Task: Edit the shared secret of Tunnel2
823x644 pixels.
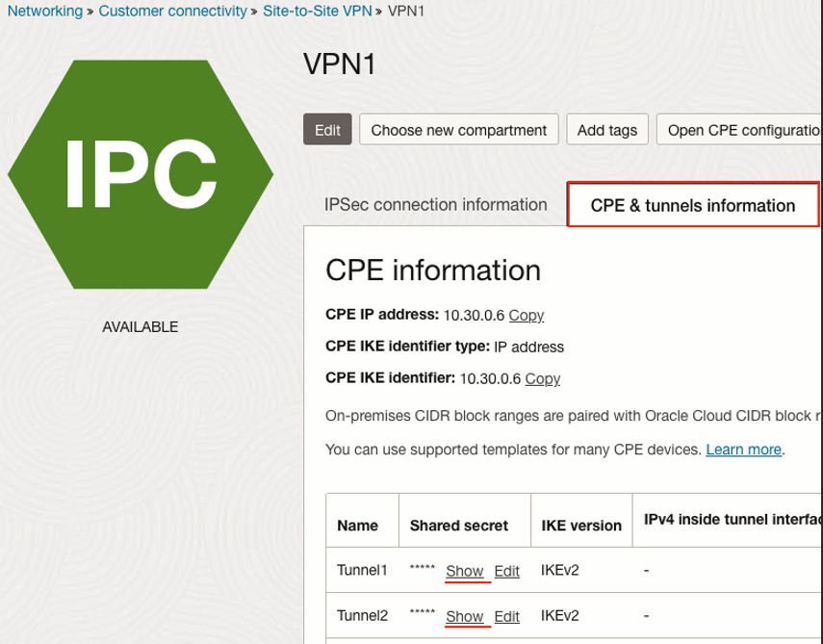Action: click(x=505, y=616)
